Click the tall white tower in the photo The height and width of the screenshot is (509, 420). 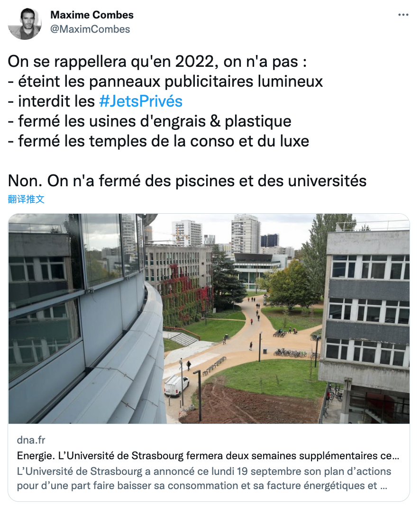pos(245,234)
